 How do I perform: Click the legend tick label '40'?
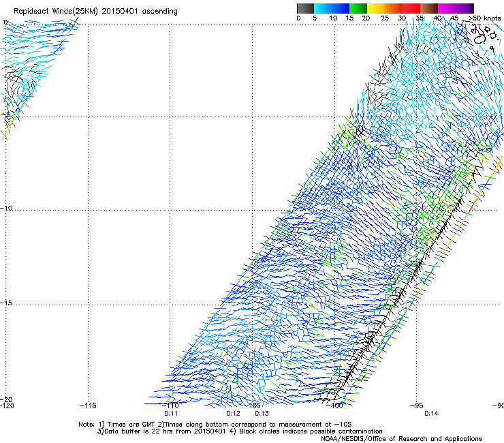[437, 18]
